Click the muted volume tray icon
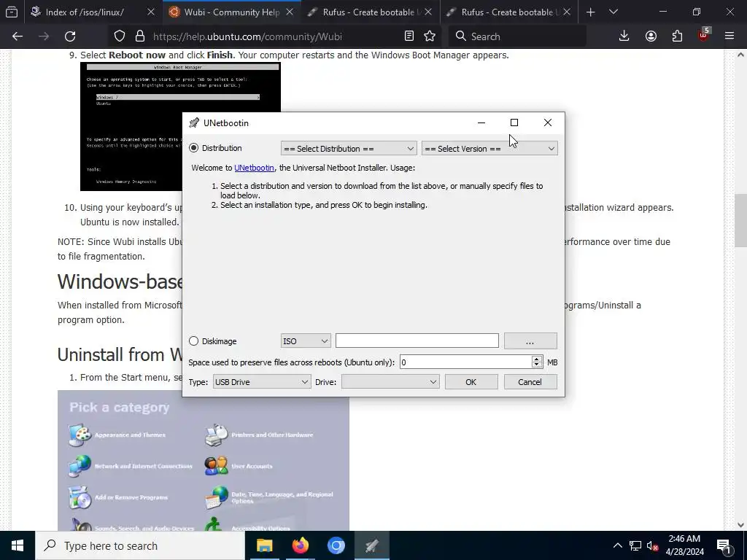This screenshot has width=747, height=560. (x=653, y=545)
